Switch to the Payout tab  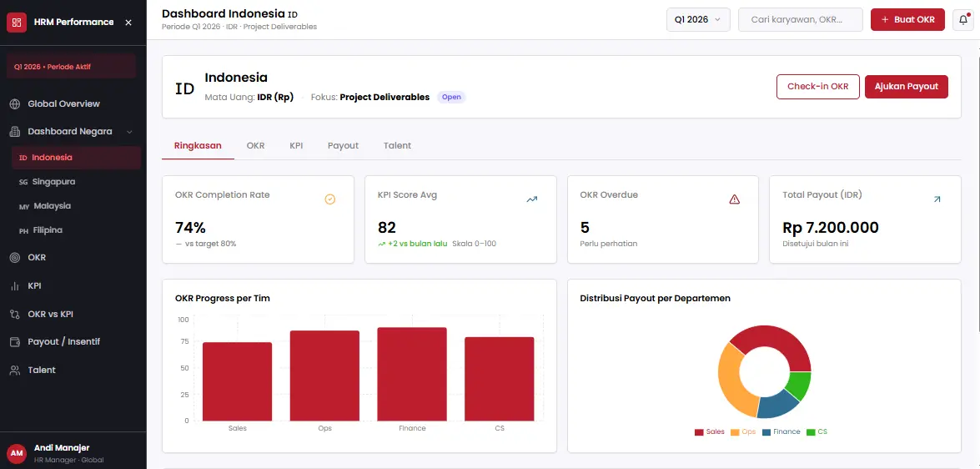(343, 145)
